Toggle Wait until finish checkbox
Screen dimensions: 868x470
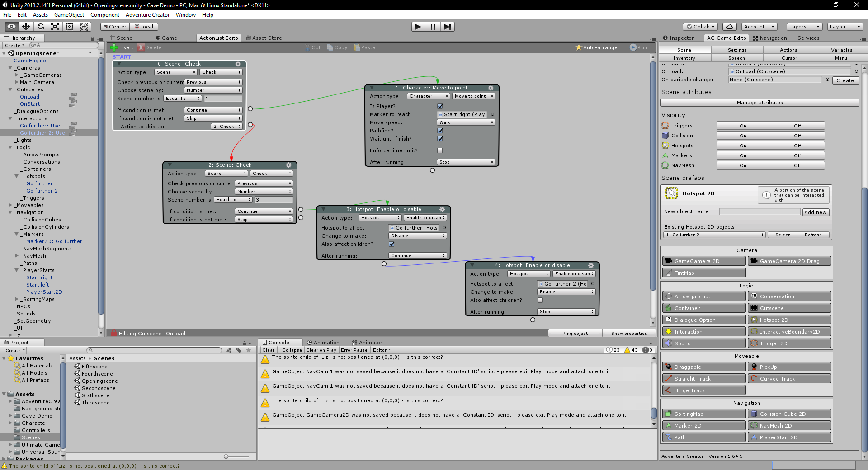pos(440,139)
